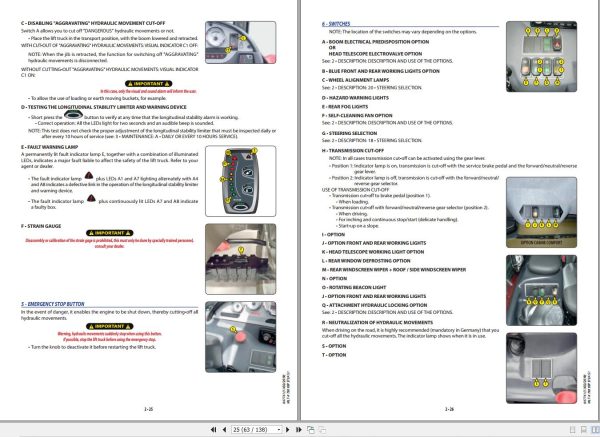Go to the next page
Screen dimensions: 600x437
[x=288, y=430]
